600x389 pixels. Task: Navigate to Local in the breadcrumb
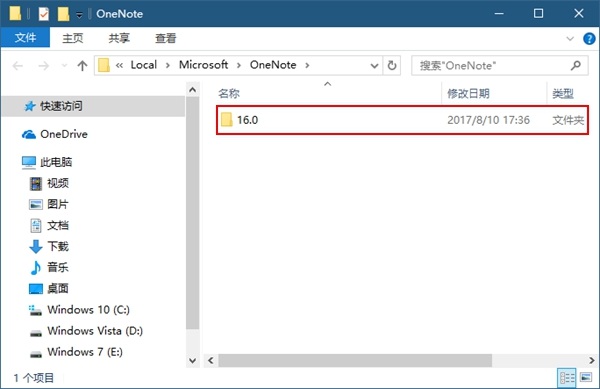point(144,65)
